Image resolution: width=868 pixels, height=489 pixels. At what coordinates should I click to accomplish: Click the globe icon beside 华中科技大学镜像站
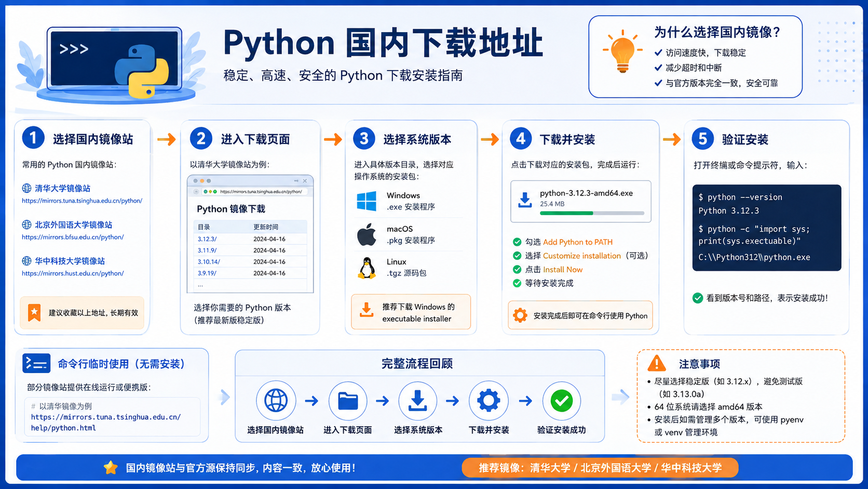pyautogui.click(x=26, y=261)
